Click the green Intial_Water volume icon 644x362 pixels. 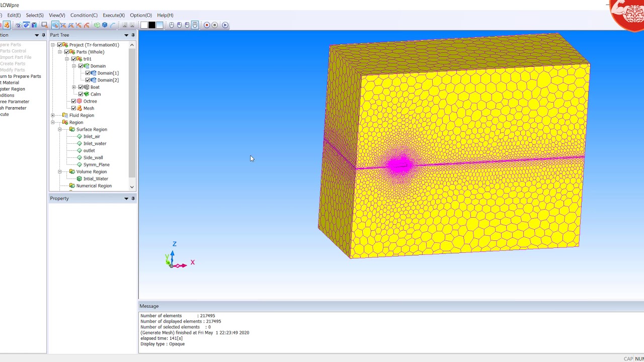(79, 178)
